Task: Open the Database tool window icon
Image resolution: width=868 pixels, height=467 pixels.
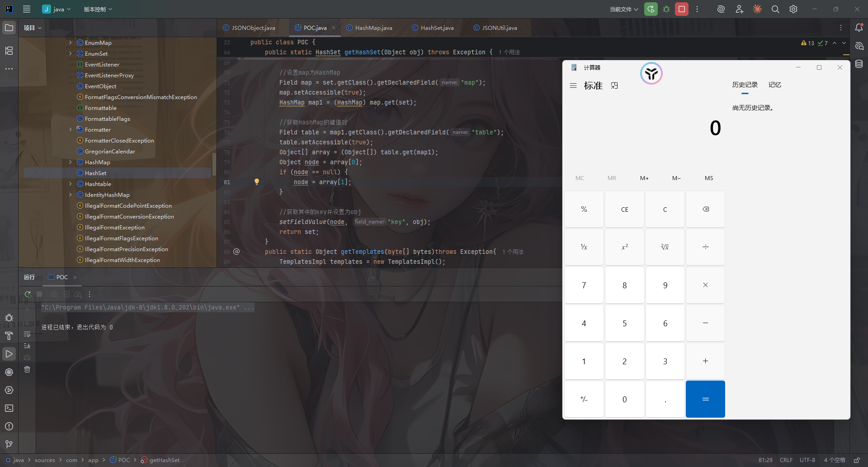Action: point(859,64)
